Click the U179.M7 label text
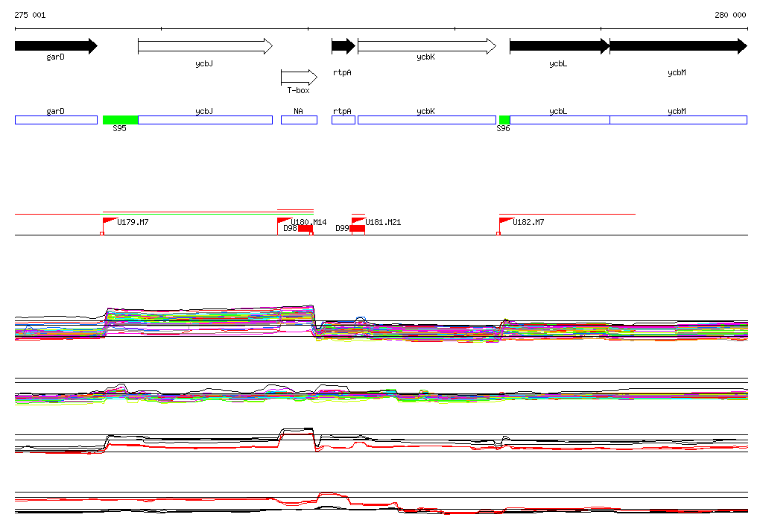Screen dimensions: 763x532 [x=133, y=223]
